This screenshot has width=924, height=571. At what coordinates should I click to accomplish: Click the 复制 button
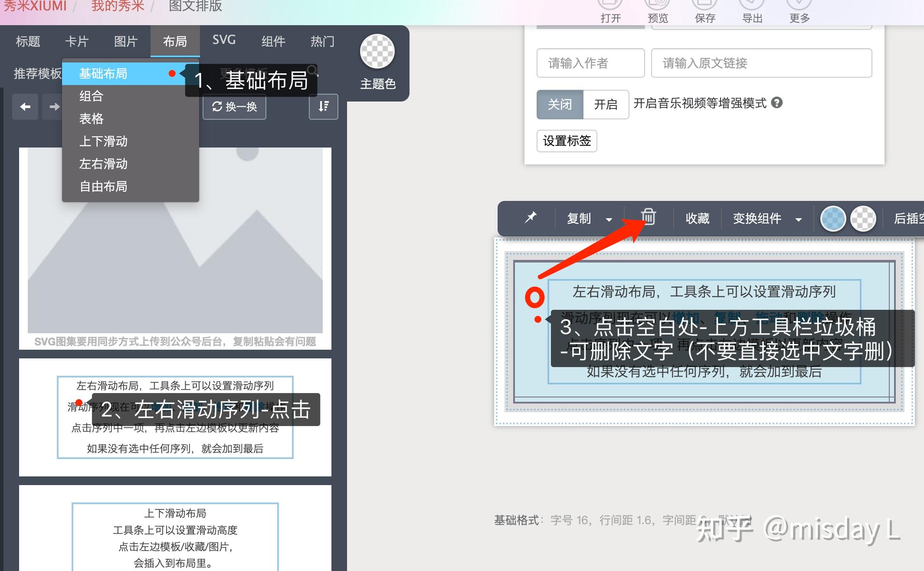click(579, 218)
